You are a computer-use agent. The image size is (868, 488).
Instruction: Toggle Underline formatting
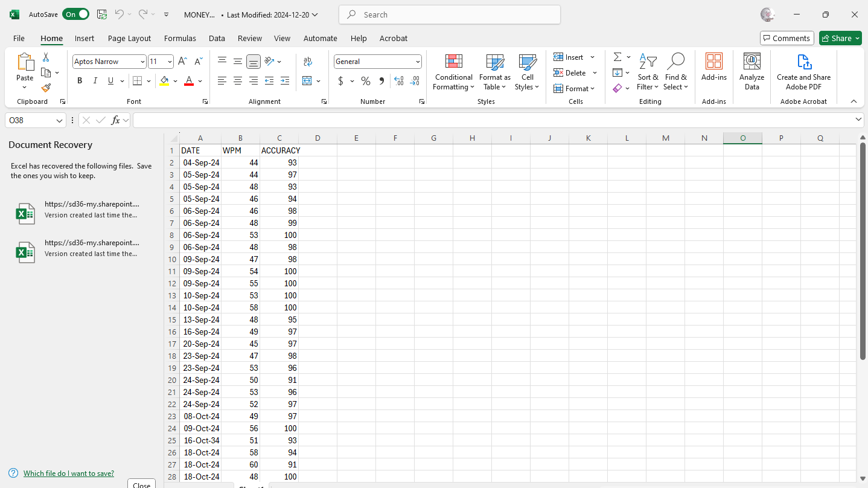(x=110, y=81)
